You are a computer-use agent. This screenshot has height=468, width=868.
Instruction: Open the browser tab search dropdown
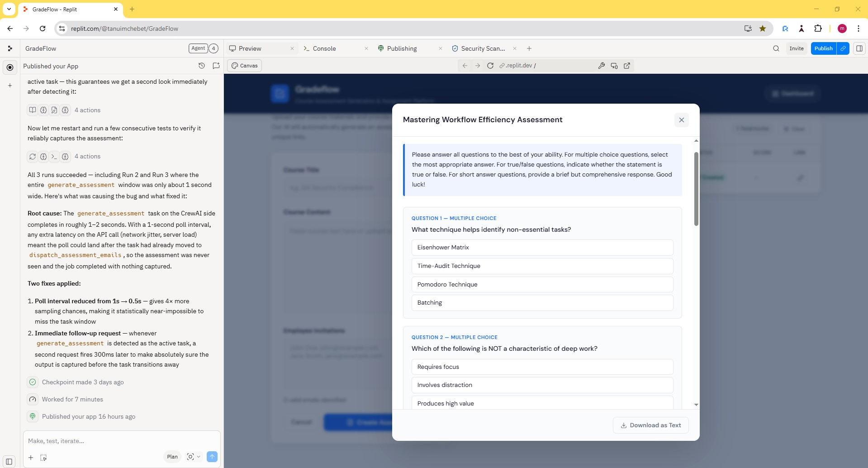[x=9, y=9]
